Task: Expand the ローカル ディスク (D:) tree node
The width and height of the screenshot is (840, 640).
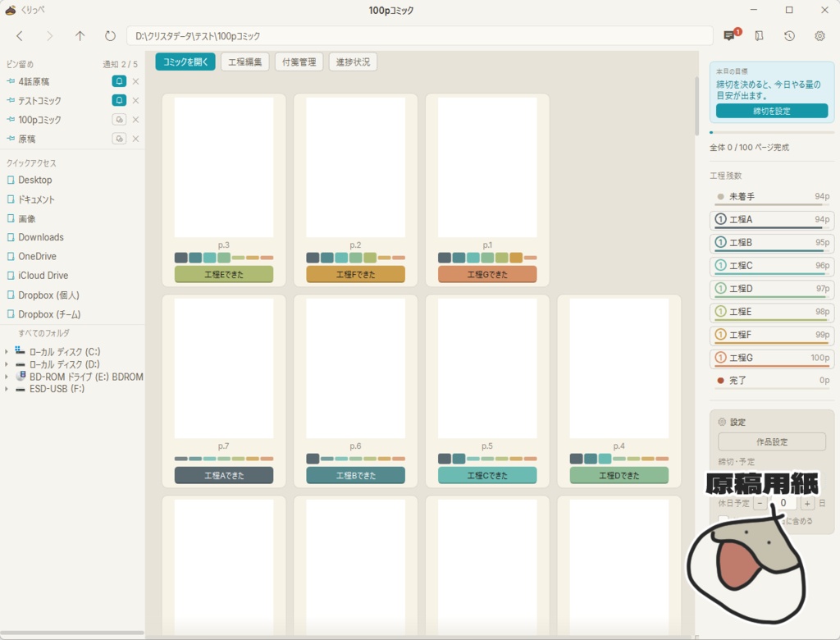Action: pos(7,364)
